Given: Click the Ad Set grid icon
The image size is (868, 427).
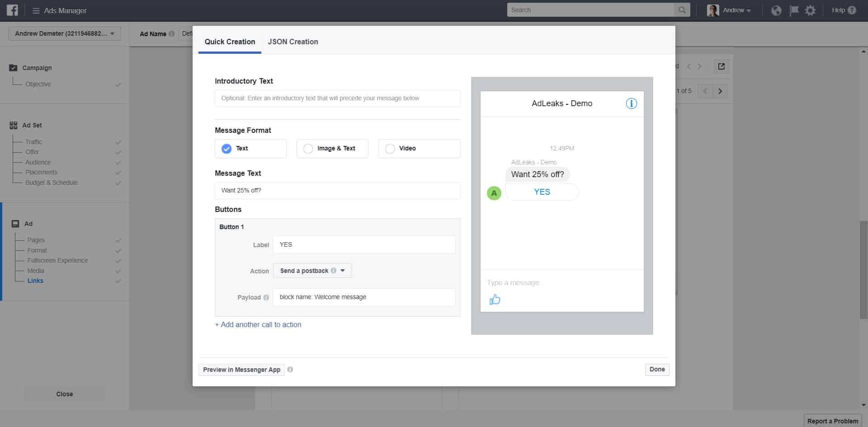Looking at the screenshot, I should pyautogui.click(x=14, y=125).
